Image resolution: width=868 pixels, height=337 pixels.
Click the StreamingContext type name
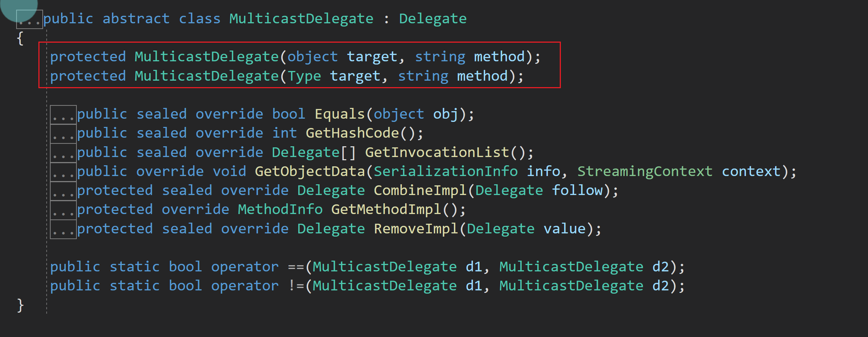pos(645,171)
